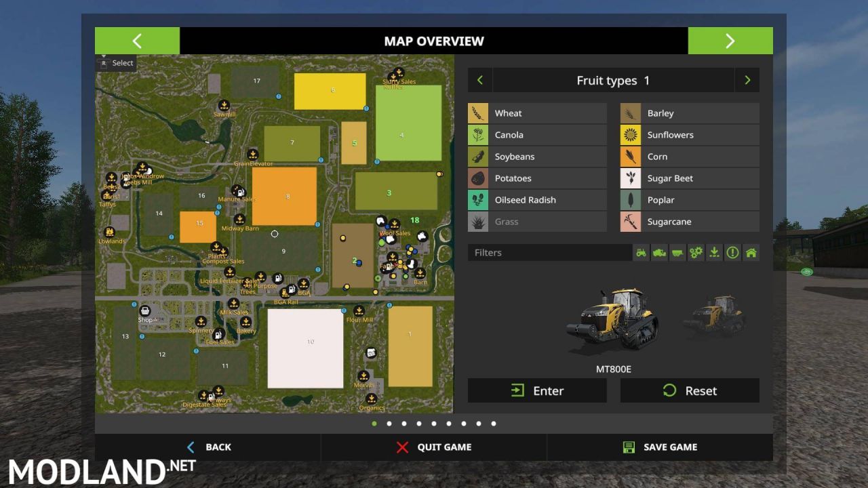868x488 pixels.
Task: Click field 10 on the map
Action: click(305, 348)
